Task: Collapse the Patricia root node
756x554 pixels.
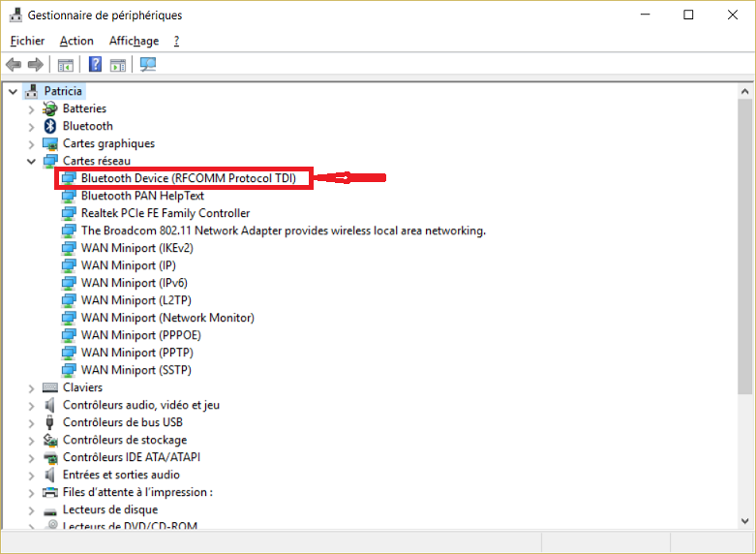Action: [13, 91]
